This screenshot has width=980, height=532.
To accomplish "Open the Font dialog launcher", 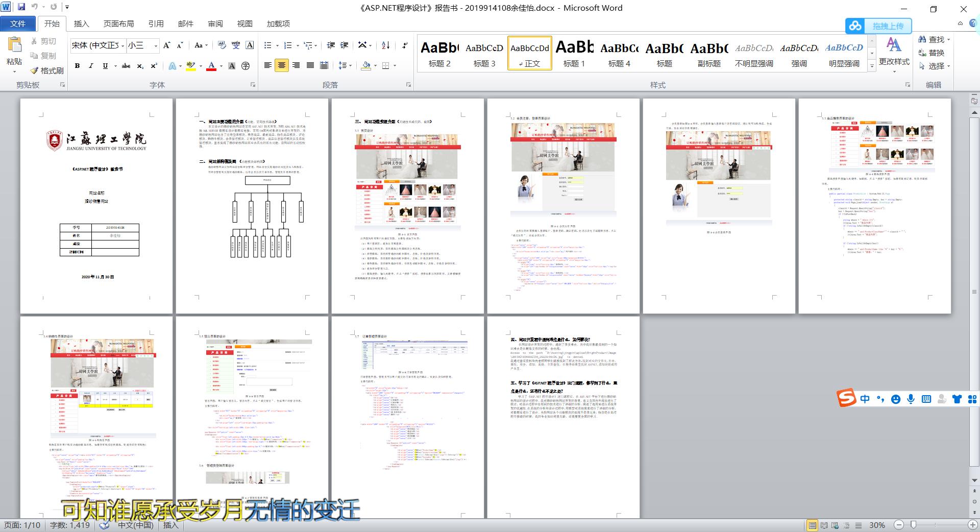I will [253, 85].
